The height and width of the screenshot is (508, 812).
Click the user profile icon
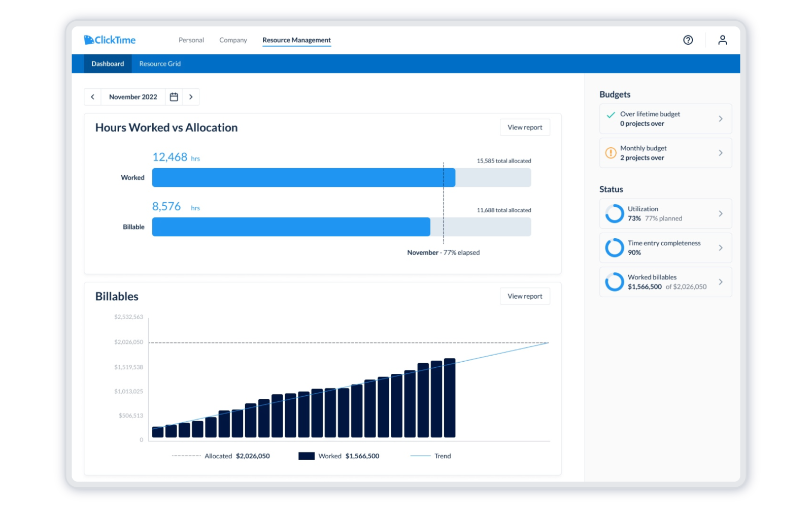point(722,40)
